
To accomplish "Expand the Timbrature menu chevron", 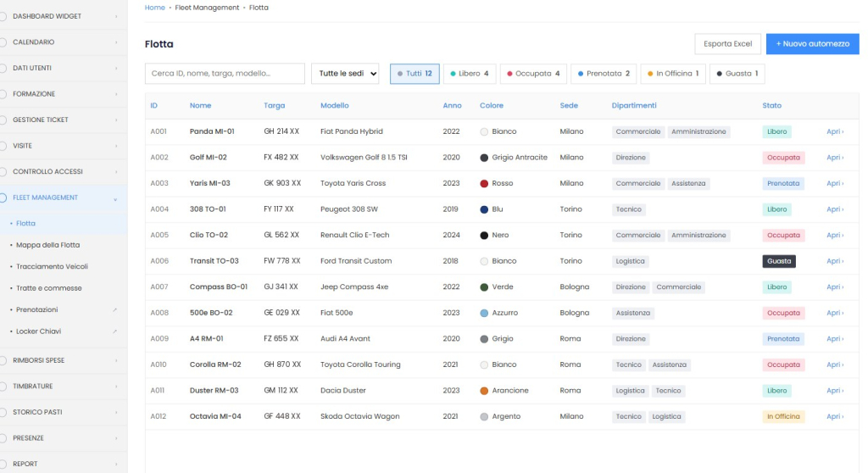I will 115,387.
